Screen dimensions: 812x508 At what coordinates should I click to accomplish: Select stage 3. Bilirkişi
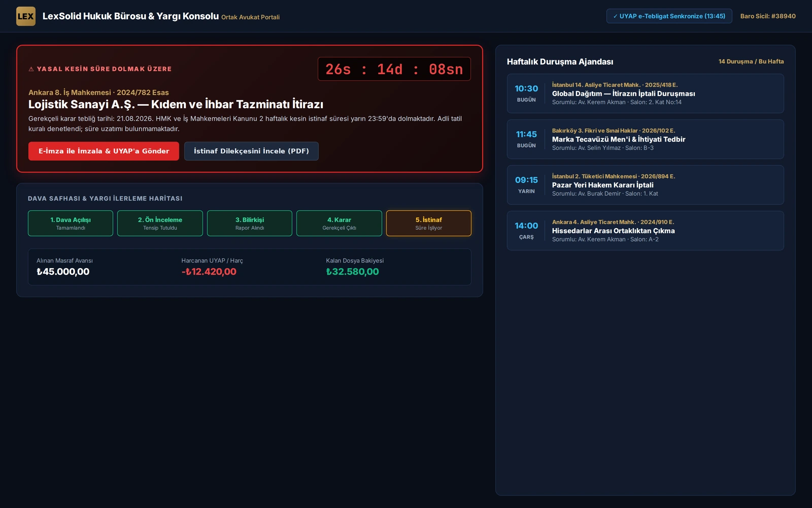click(250, 224)
